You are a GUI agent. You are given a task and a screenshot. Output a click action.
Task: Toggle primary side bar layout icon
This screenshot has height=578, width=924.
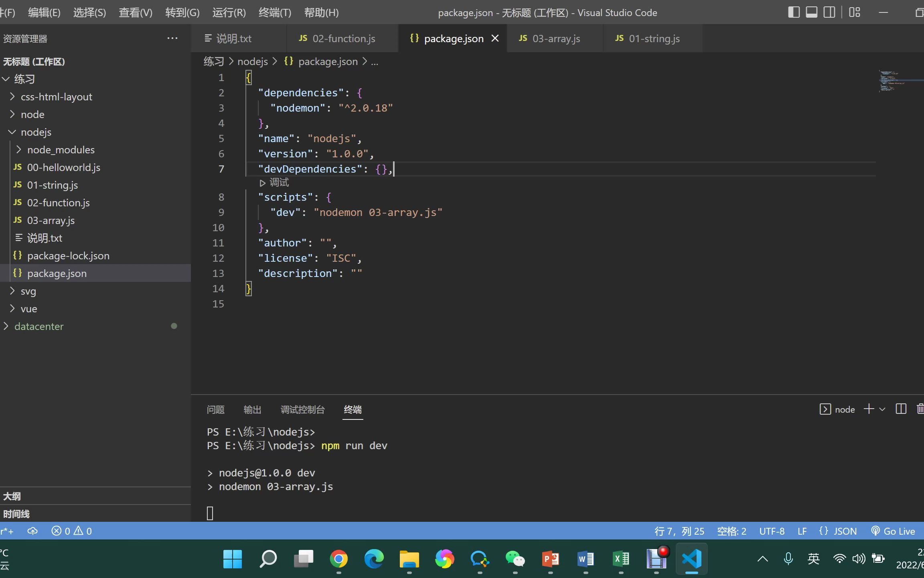coord(794,12)
